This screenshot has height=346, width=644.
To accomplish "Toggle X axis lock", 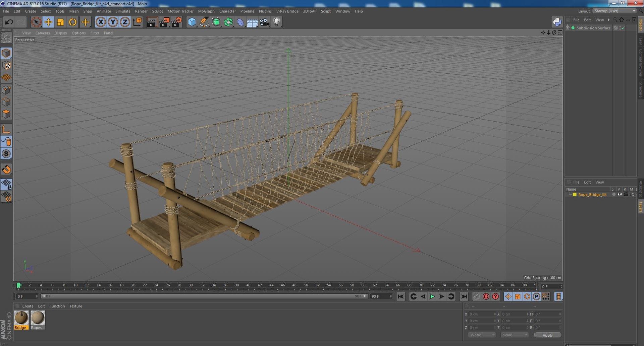I will pos(101,22).
